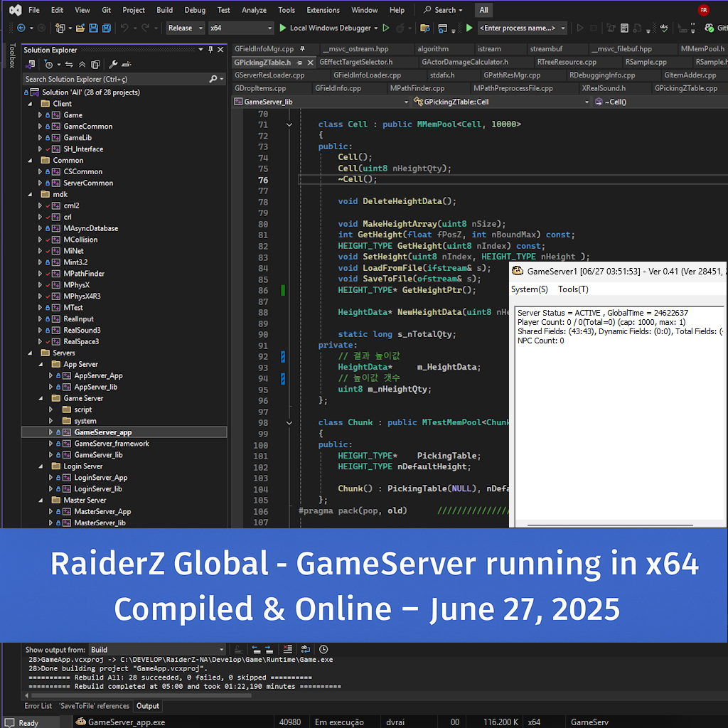Collapse the Client solution folder
Image resolution: width=728 pixels, height=728 pixels.
tap(31, 104)
